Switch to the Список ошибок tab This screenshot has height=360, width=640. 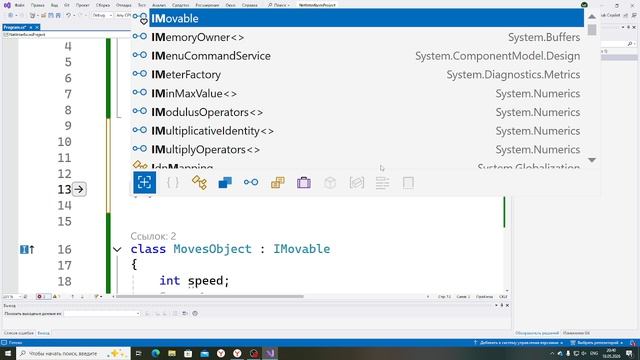19,333
